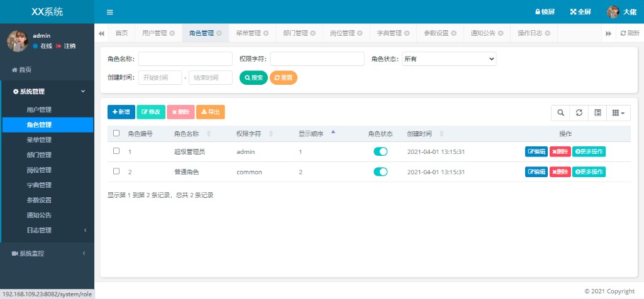Sort by 显示顺序 column
This screenshot has height=299, width=644.
point(318,134)
